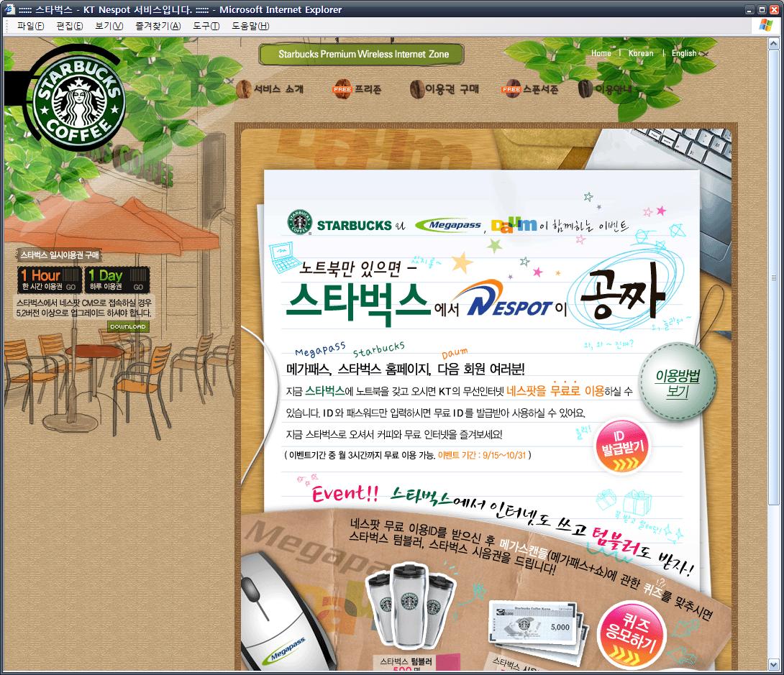Click the Daum logo in event header

click(x=514, y=225)
